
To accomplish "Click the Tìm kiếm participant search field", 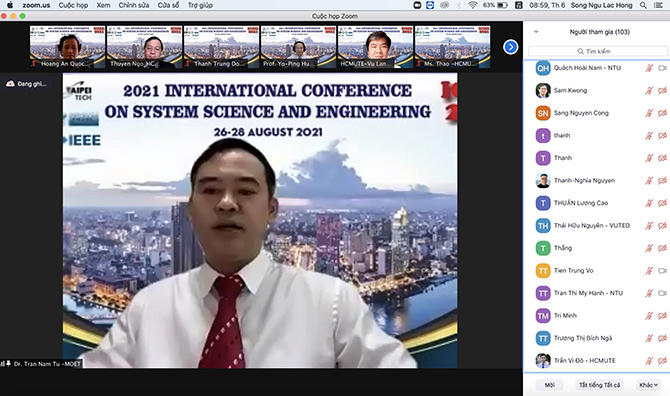I will pyautogui.click(x=598, y=51).
